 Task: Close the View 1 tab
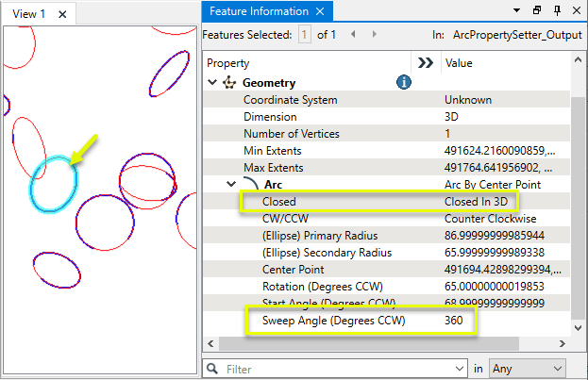[61, 14]
